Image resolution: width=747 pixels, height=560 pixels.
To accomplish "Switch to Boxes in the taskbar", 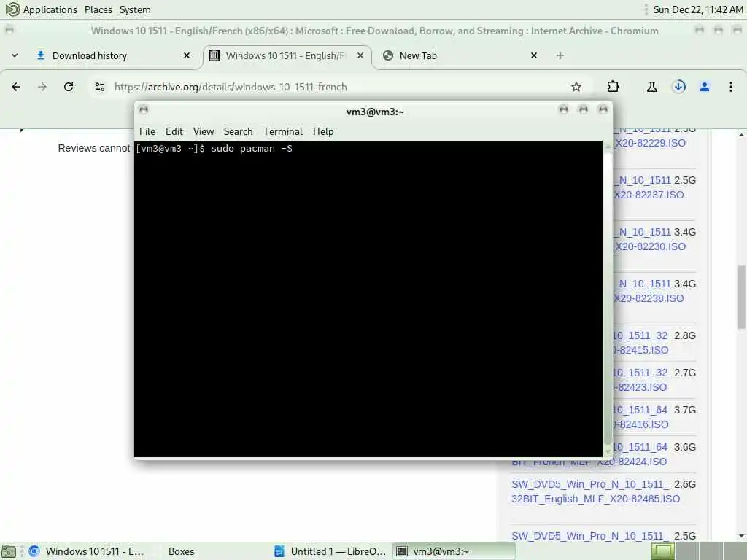I will point(181,551).
